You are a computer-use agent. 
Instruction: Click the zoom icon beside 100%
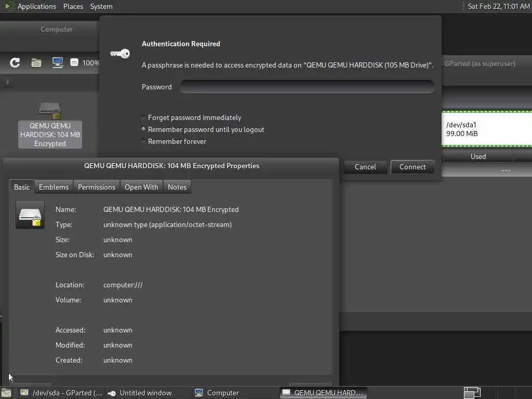(x=74, y=62)
